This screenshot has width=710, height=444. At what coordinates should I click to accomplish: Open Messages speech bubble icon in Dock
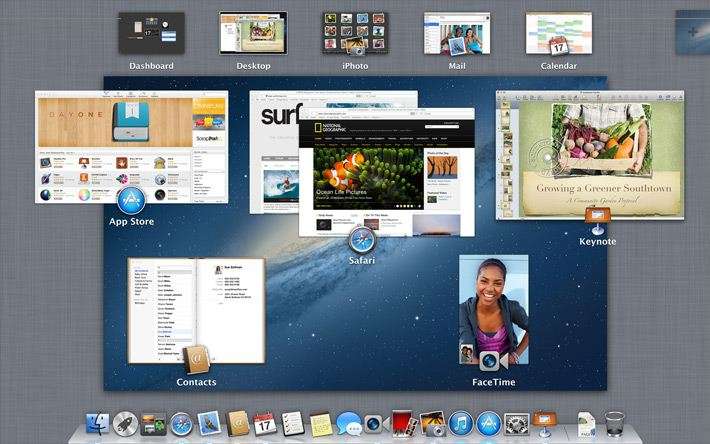[x=349, y=424]
